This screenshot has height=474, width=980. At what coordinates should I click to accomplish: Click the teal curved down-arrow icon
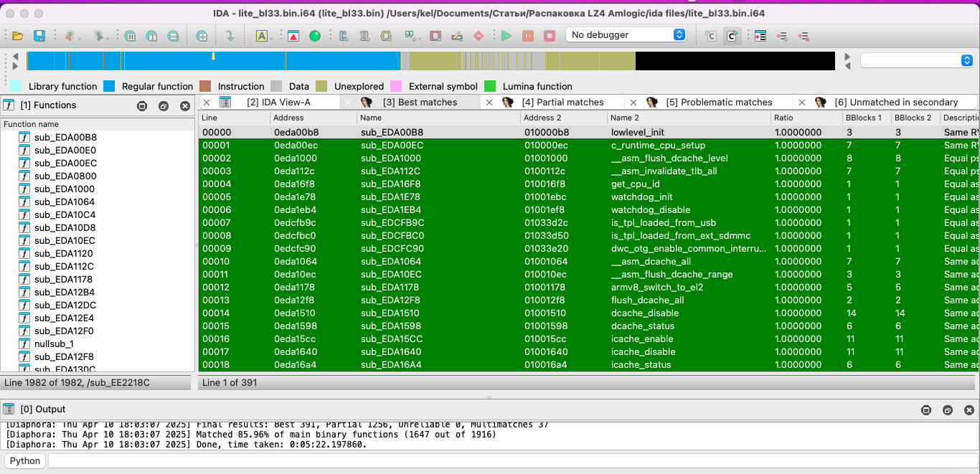pyautogui.click(x=230, y=35)
